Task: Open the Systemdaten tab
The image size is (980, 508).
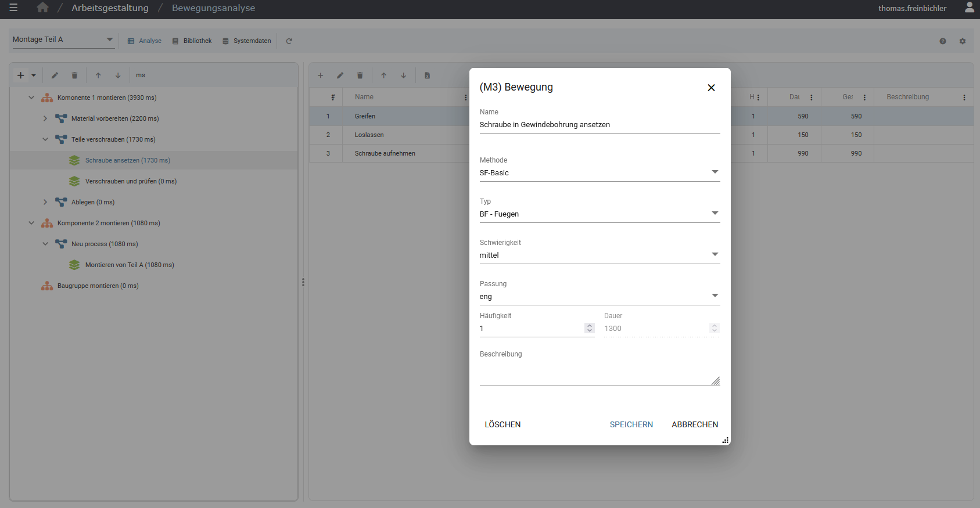Action: [247, 41]
